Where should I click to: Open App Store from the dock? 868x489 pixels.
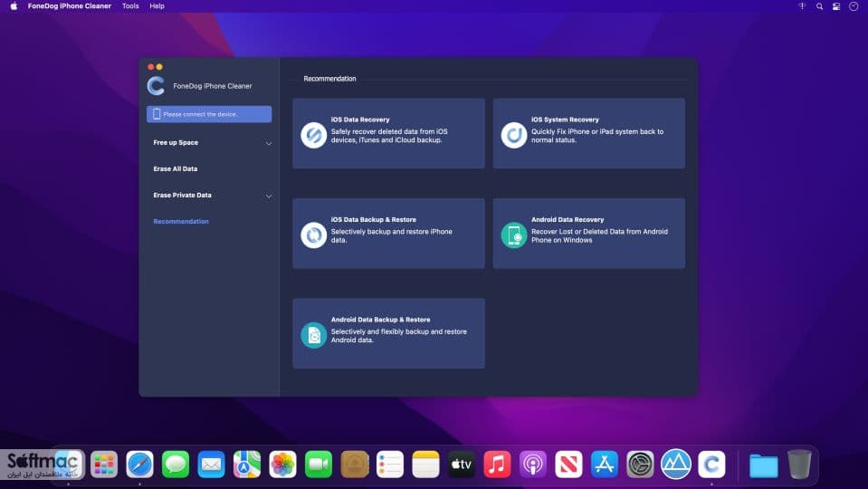(x=604, y=464)
